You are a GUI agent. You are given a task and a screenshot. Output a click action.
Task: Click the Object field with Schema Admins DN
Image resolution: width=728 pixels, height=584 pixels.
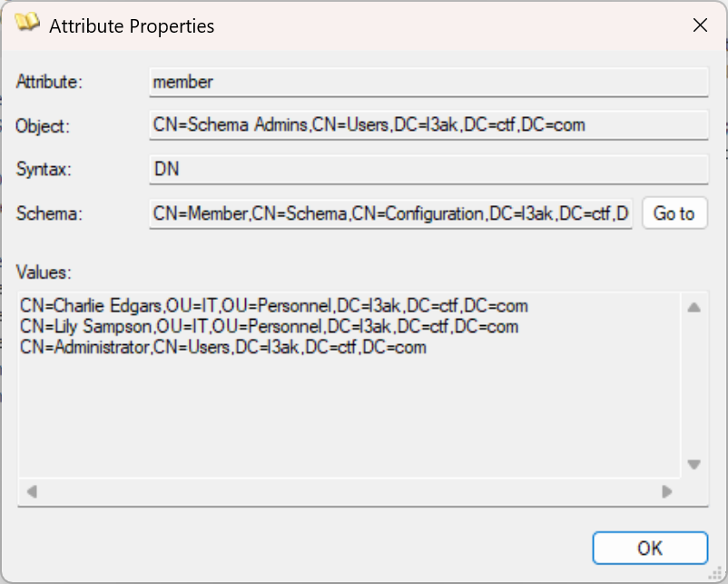point(428,125)
